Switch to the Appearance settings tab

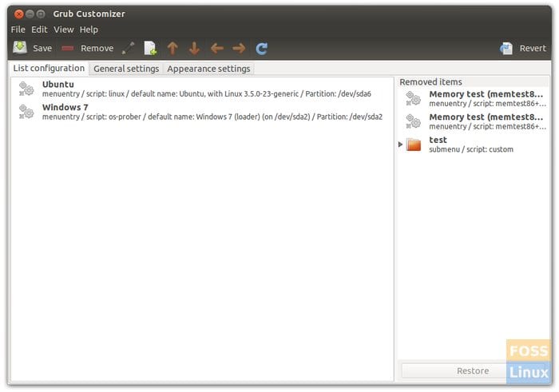tap(208, 69)
